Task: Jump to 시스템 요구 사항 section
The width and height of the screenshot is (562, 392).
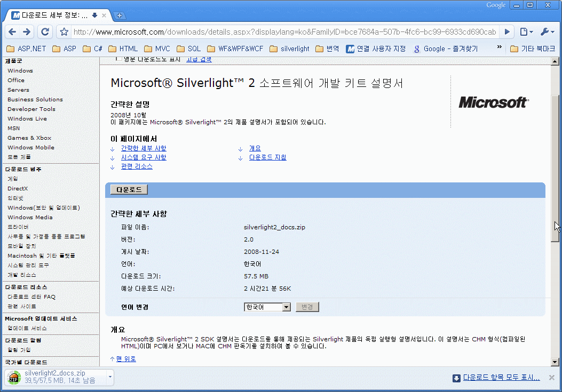Action: [144, 157]
